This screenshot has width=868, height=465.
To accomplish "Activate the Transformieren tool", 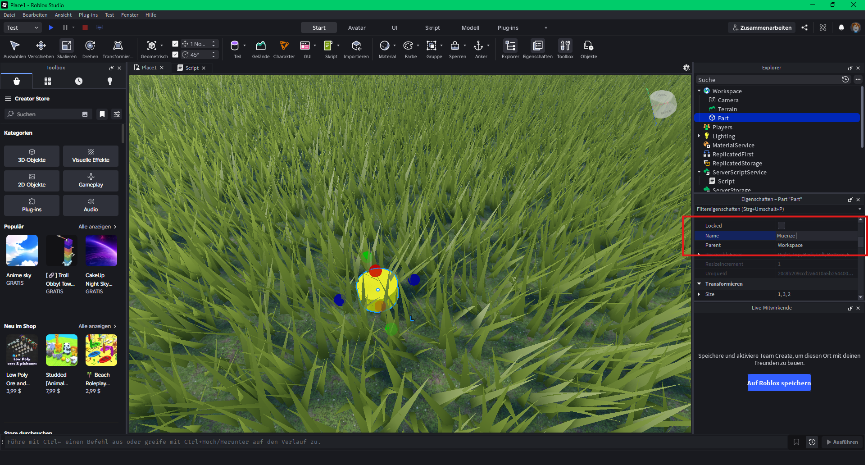I will coord(118,49).
